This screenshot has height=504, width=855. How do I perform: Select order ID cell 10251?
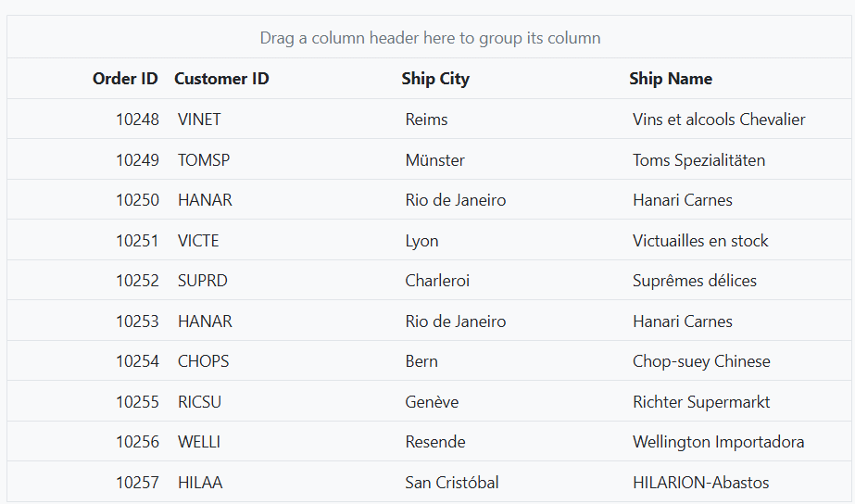[x=137, y=241]
